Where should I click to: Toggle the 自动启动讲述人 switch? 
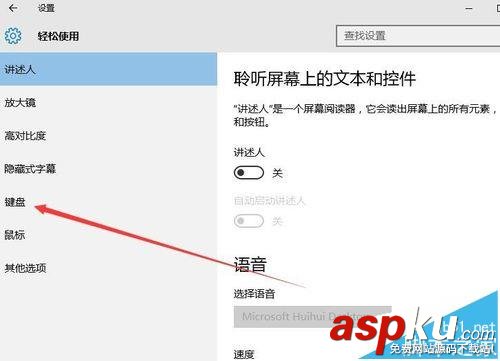249,221
